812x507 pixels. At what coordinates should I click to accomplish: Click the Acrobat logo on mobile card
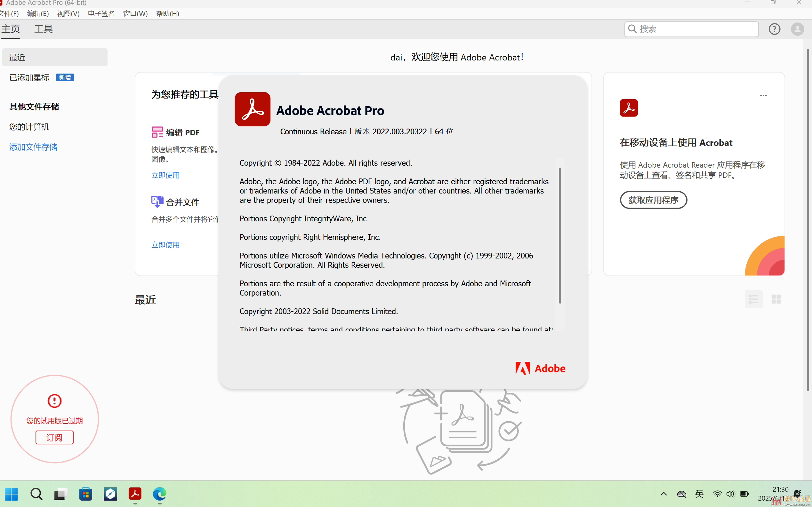pyautogui.click(x=629, y=108)
